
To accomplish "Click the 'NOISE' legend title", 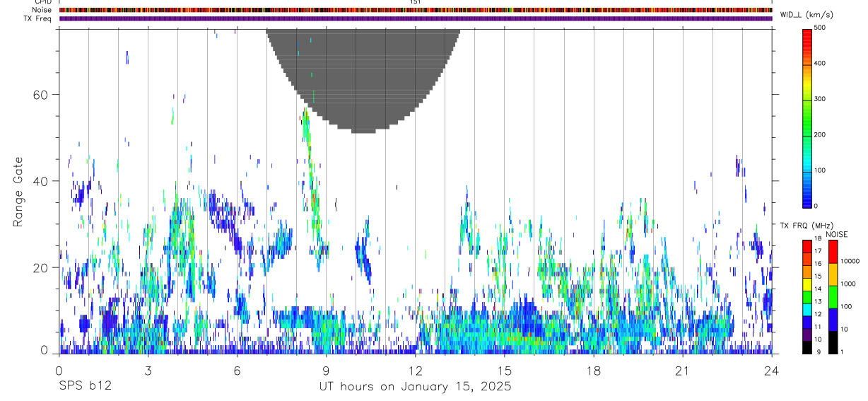I will [x=837, y=234].
